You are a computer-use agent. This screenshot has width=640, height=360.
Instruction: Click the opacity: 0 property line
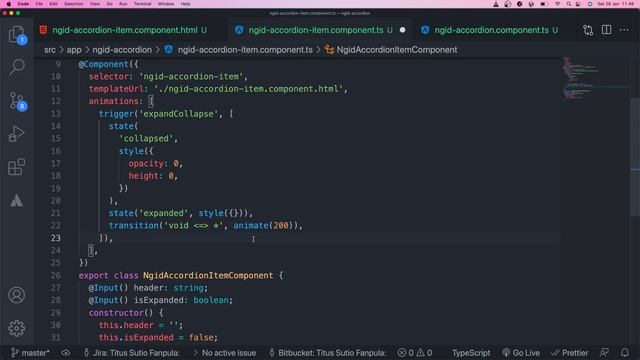click(x=156, y=163)
